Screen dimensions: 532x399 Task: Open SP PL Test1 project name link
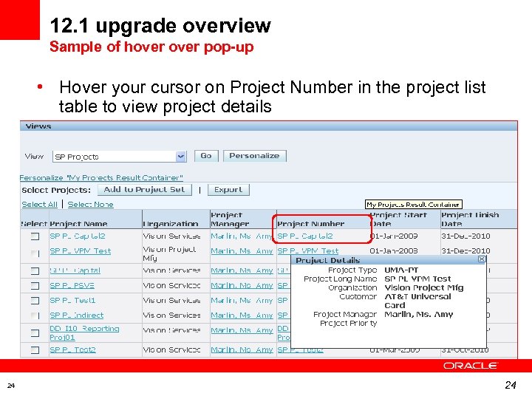point(72,301)
